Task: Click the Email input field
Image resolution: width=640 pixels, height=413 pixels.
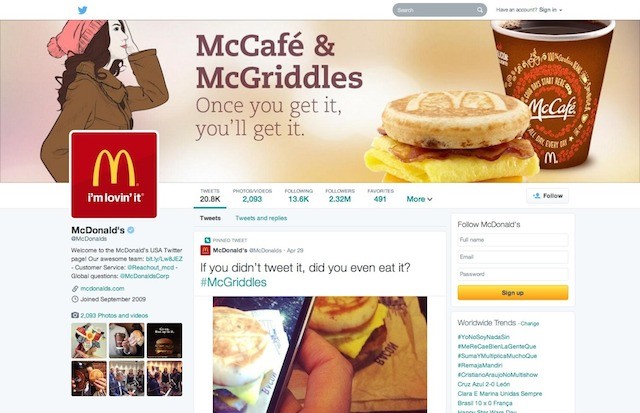Action: tap(513, 257)
